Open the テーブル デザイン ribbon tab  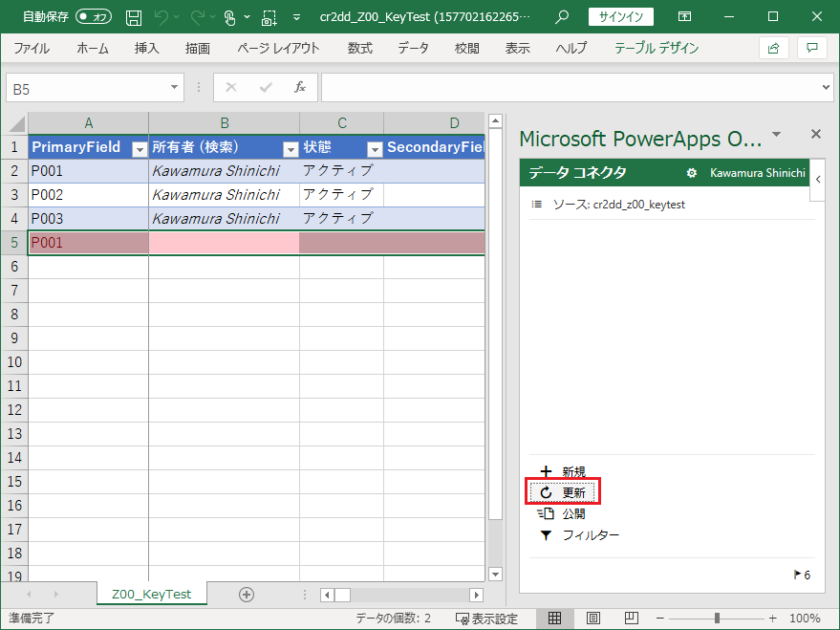[656, 48]
